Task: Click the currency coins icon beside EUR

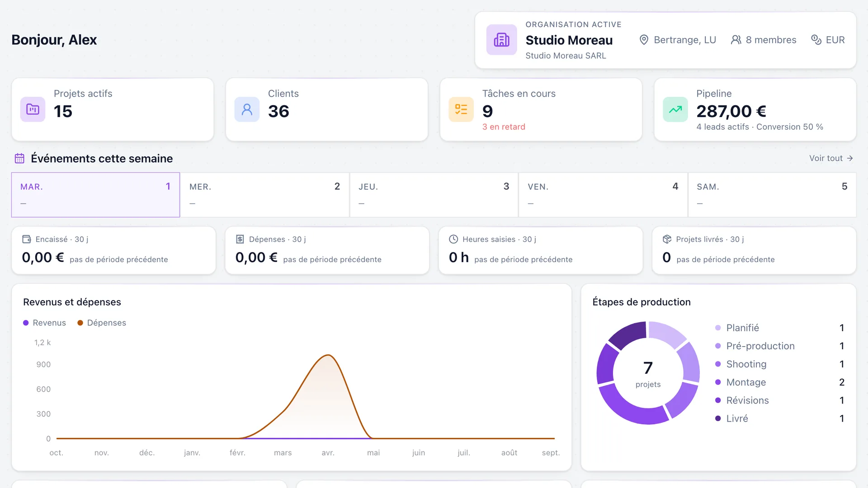Action: click(x=816, y=40)
